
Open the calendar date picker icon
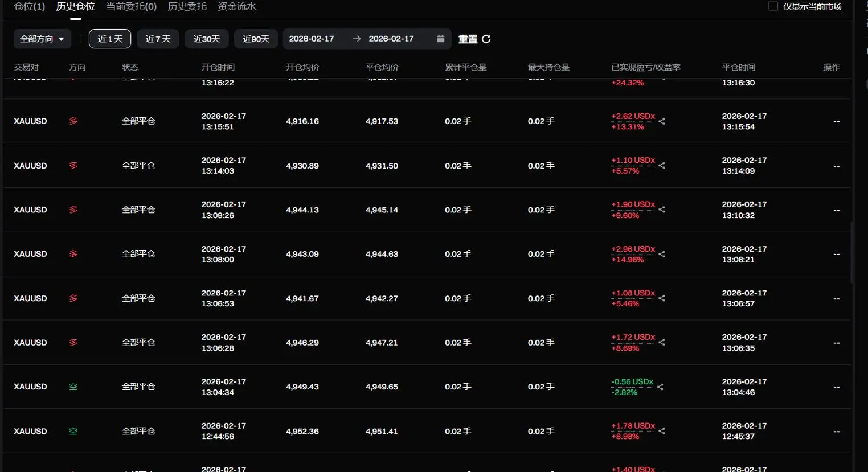440,39
